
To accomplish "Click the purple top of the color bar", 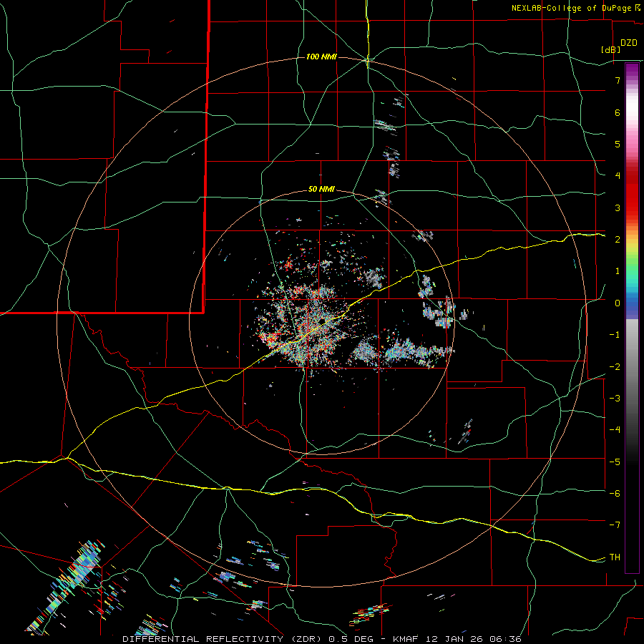I will pyautogui.click(x=632, y=70).
